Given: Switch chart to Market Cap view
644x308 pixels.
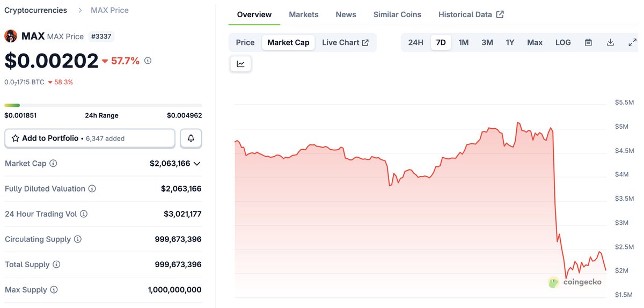Looking at the screenshot, I should (288, 42).
